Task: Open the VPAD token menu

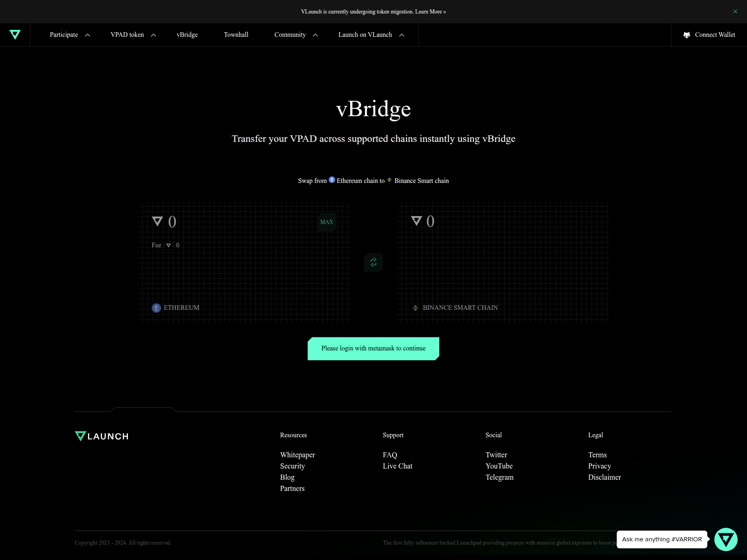Action: (x=127, y=35)
